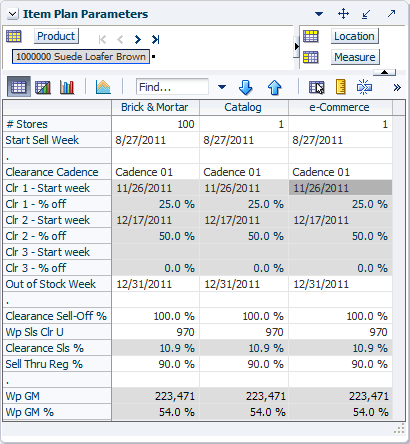Switch to bar chart view
This screenshot has width=410, height=444.
(x=67, y=87)
